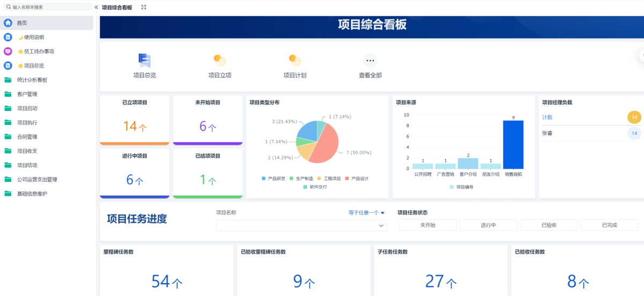The width and height of the screenshot is (644, 297).
Task: Click the folder icon beside 公司运营支出管理
Action: coord(8,179)
